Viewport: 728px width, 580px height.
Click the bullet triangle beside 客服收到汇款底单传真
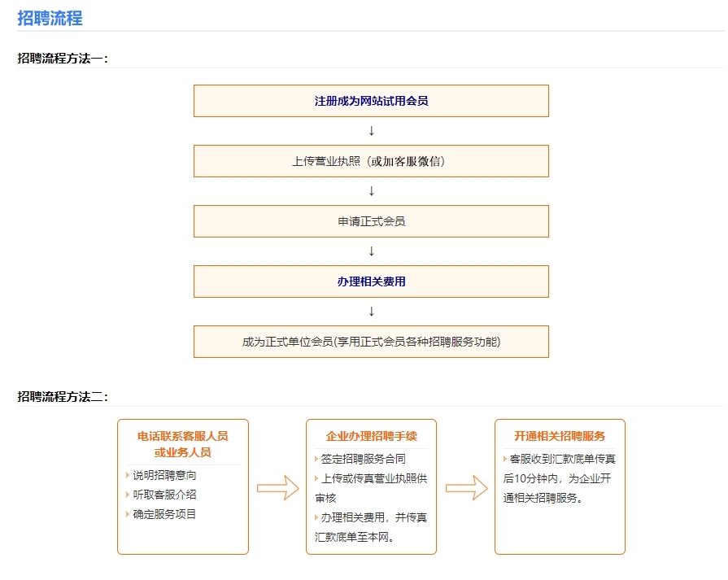click(x=505, y=459)
